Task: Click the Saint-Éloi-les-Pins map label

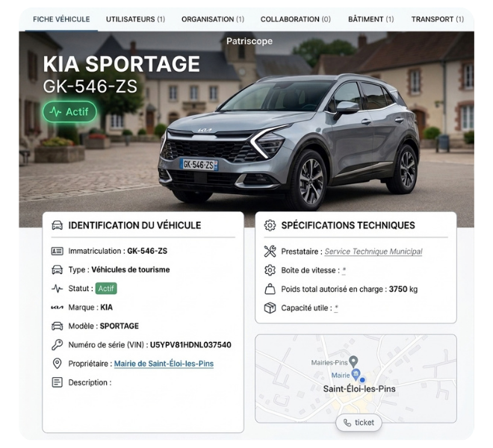Action: coord(359,389)
